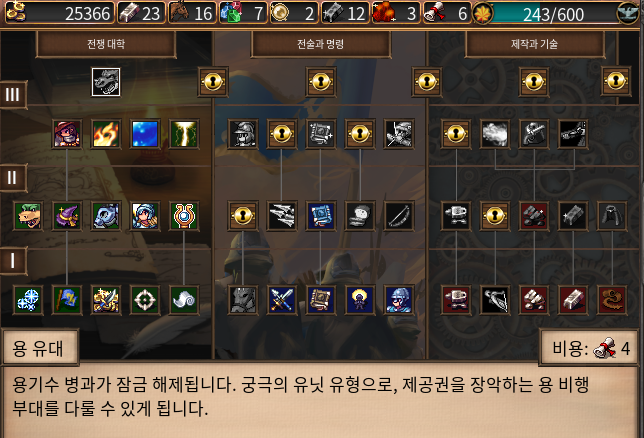The image size is (644, 438).
Task: Open the 제작과 기술 tab
Action: (x=534, y=44)
